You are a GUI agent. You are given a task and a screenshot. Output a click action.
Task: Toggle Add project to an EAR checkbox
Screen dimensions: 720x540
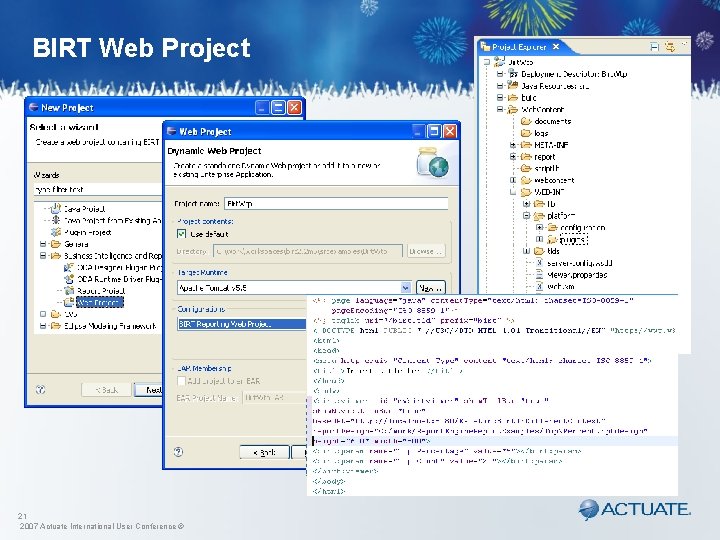[x=181, y=381]
